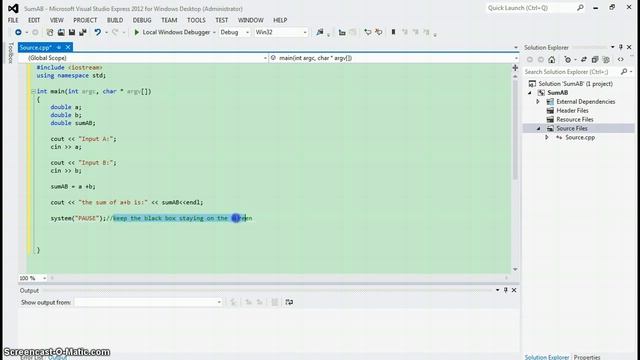Close the Output pane
The height and width of the screenshot is (360, 640).
(x=514, y=290)
